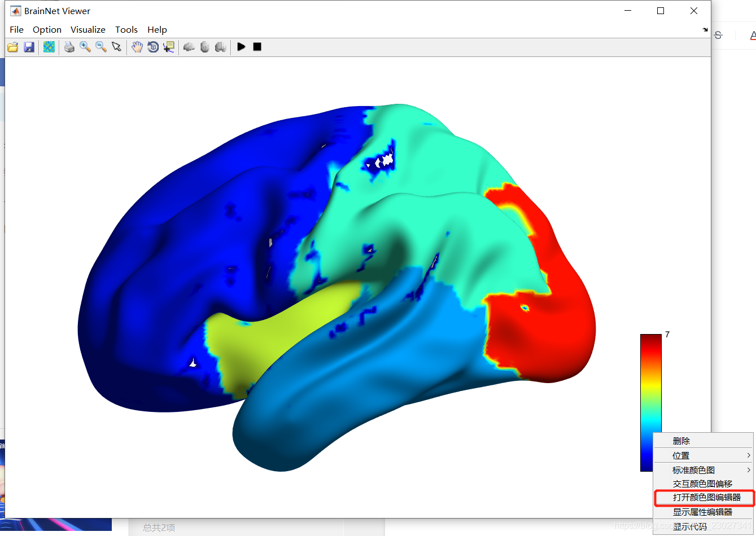Viewport: 756px width, 536px height.
Task: Choose 交互颜色图偏移 in context menu
Action: coord(703,484)
